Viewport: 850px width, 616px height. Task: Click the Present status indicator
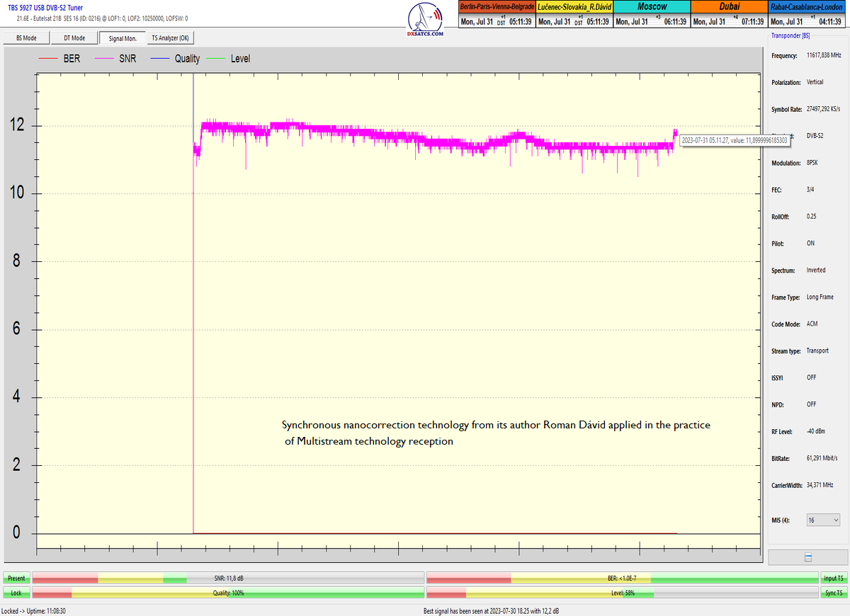(16, 578)
